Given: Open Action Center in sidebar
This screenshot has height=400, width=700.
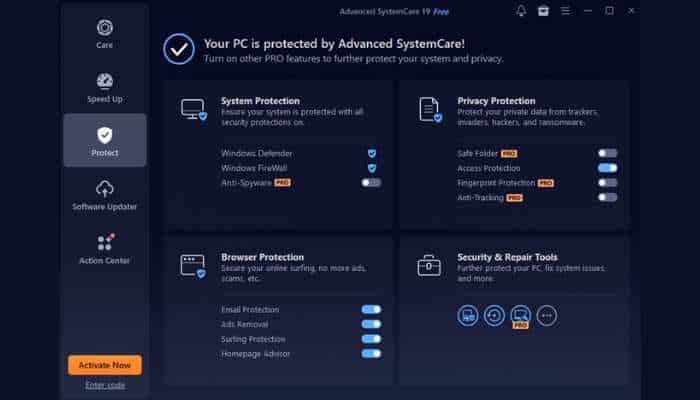Looking at the screenshot, I should coord(104,249).
